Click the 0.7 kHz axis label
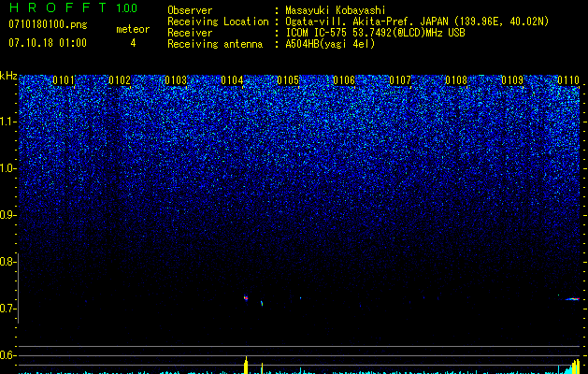Image resolution: width=588 pixels, height=374 pixels. tap(8, 309)
